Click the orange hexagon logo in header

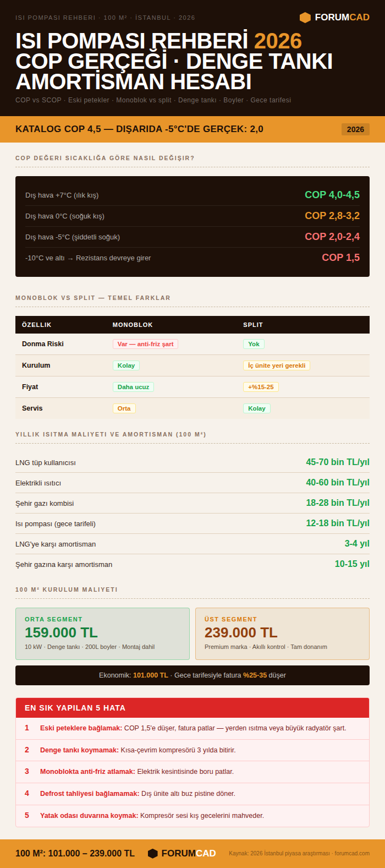(x=305, y=18)
